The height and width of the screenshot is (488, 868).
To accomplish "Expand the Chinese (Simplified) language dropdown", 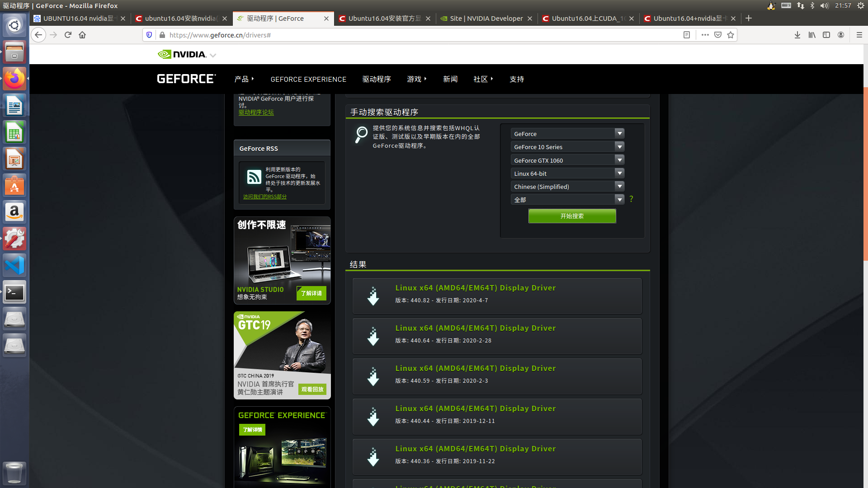I will (x=567, y=187).
